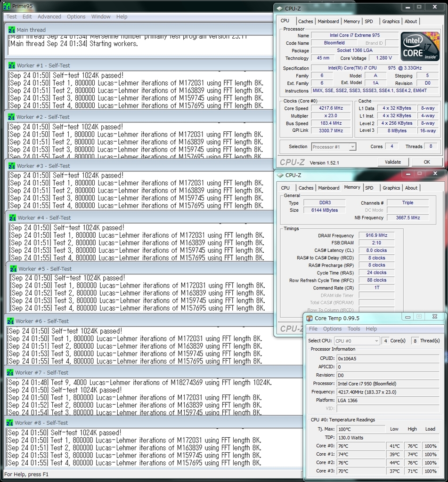Click the Prime95 title bar icon

click(7, 6)
